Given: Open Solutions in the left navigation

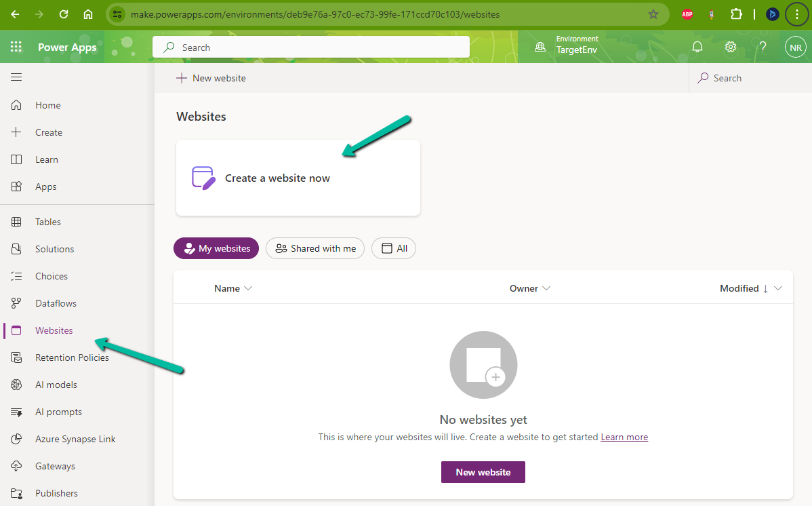Looking at the screenshot, I should 54,249.
